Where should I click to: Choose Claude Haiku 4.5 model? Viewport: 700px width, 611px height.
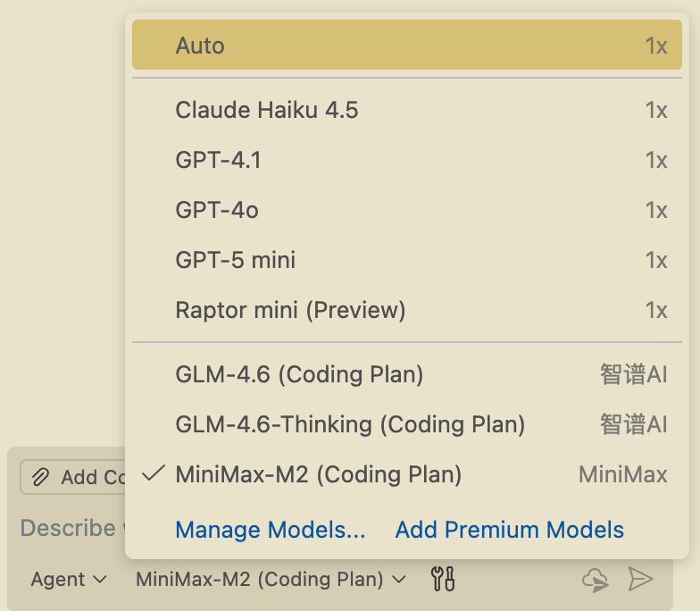click(x=407, y=110)
